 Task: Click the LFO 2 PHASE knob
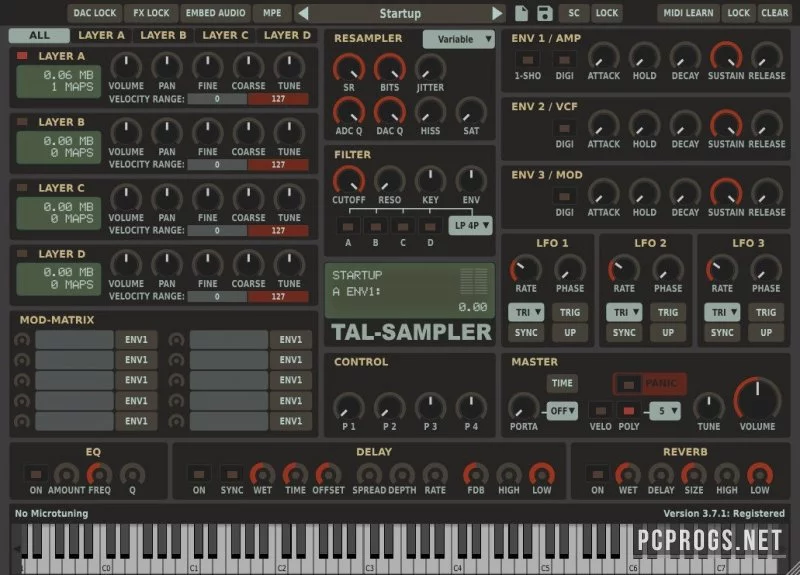(x=668, y=269)
